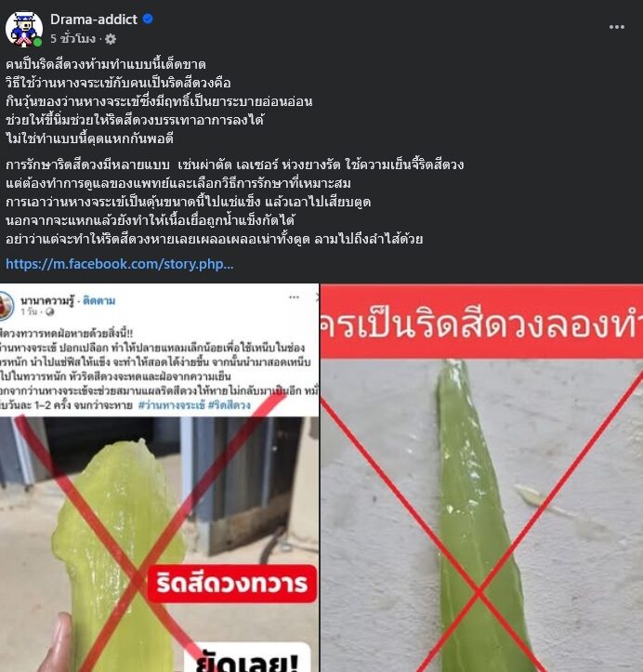Click the นานาความรู้ profile avatar
643x672 pixels.
tap(6, 306)
